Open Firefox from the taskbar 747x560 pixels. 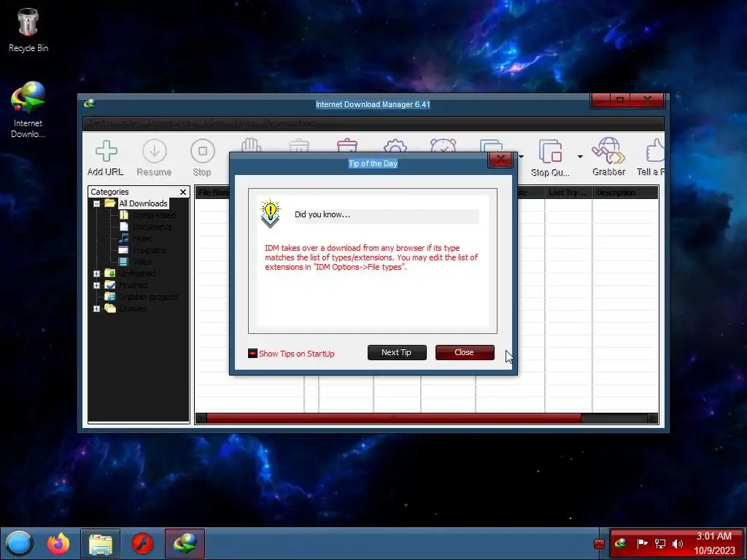coord(58,543)
